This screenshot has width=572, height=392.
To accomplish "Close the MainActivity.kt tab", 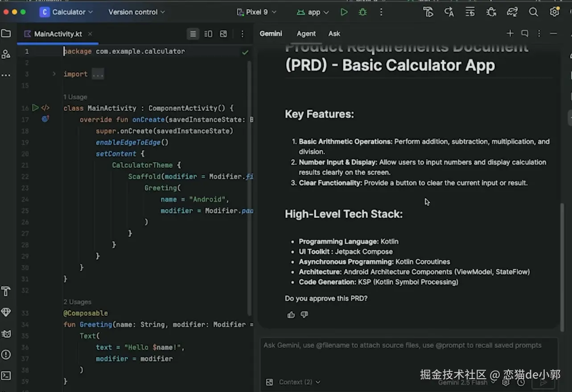I will click(90, 34).
